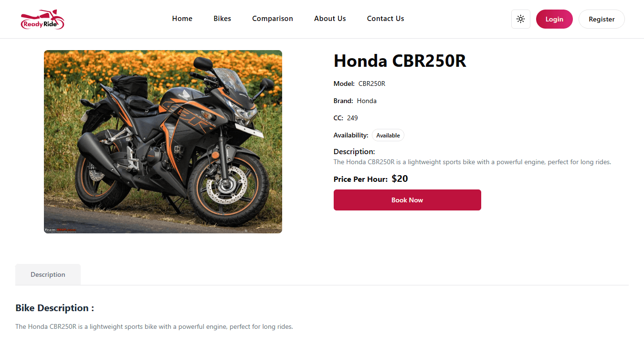Click the Available status badge
644x346 pixels.
[388, 136]
